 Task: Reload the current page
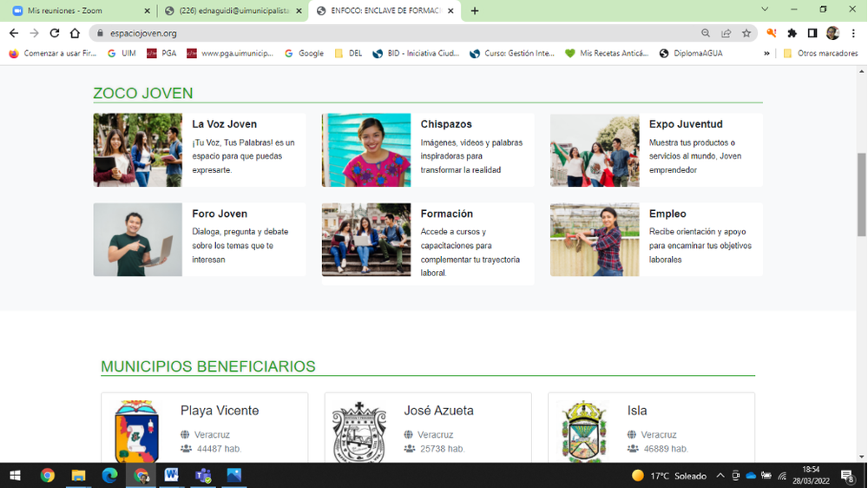[x=55, y=33]
